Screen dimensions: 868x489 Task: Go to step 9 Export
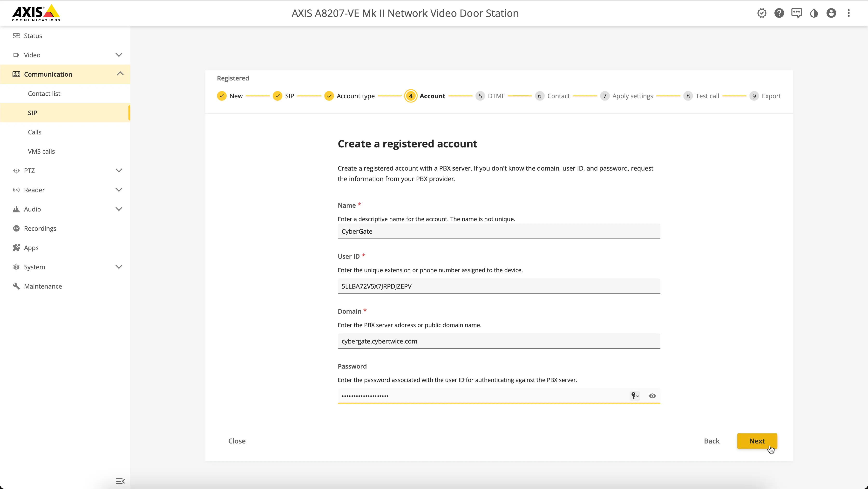point(765,96)
